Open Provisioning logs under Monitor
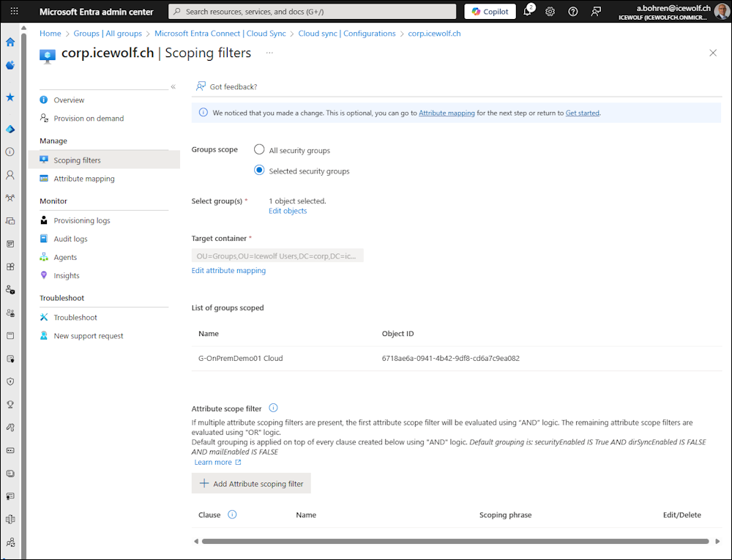 tap(81, 220)
